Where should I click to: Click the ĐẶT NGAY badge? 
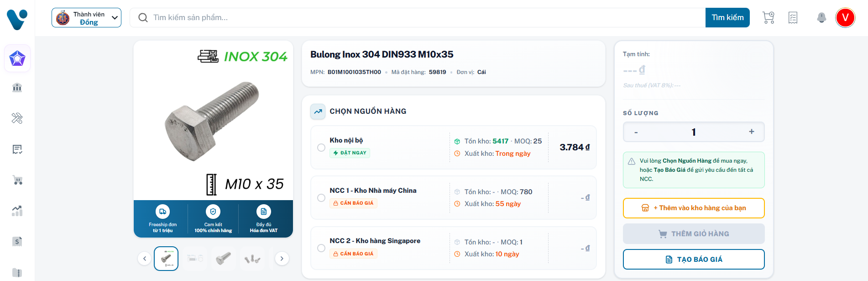[350, 153]
